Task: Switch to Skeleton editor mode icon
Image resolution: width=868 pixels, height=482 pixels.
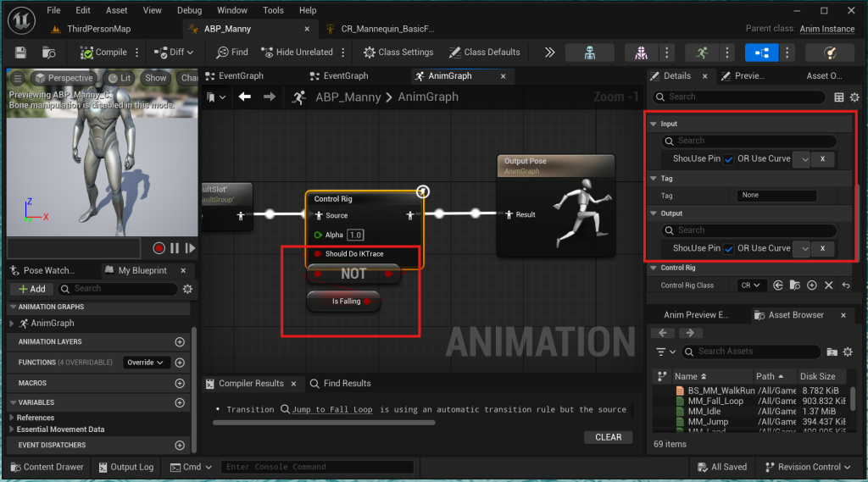Action: click(590, 53)
